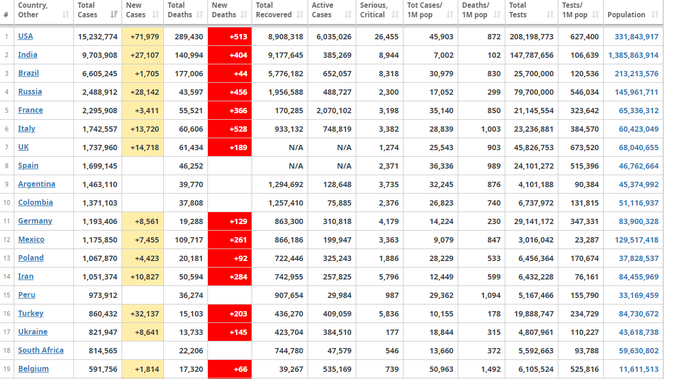Click the Tot Cases/1M pop sort icon
Viewport: 680px width, 379px height.
[x=450, y=15]
